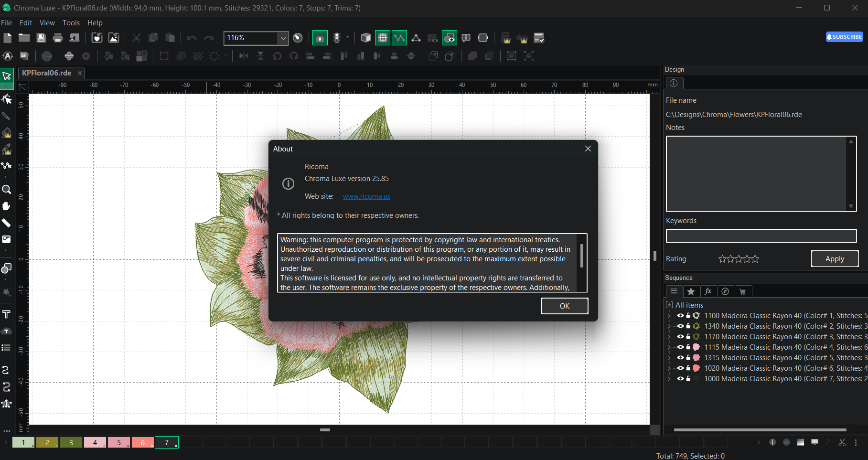868x460 pixels.
Task: Click the measure ruler tool in left toolbar
Action: tap(7, 223)
